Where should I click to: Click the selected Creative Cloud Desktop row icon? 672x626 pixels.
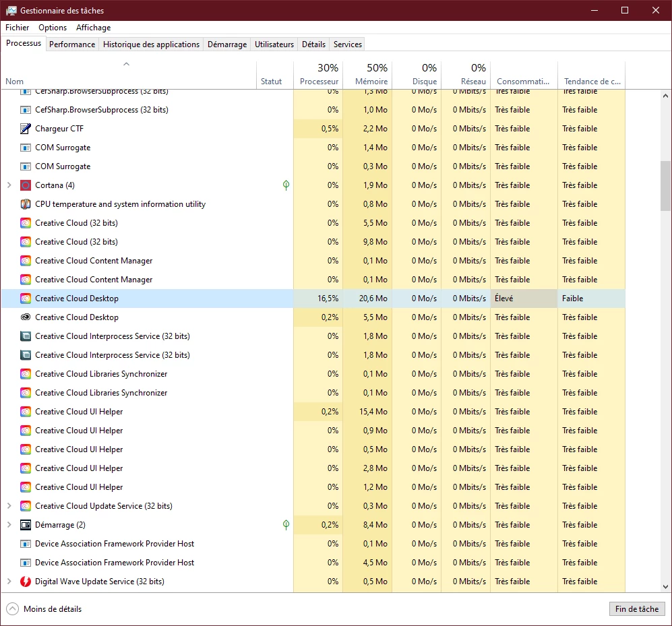point(26,299)
